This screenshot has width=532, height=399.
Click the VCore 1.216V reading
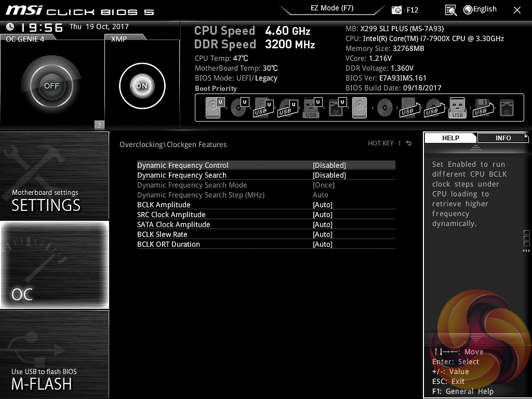pos(368,58)
